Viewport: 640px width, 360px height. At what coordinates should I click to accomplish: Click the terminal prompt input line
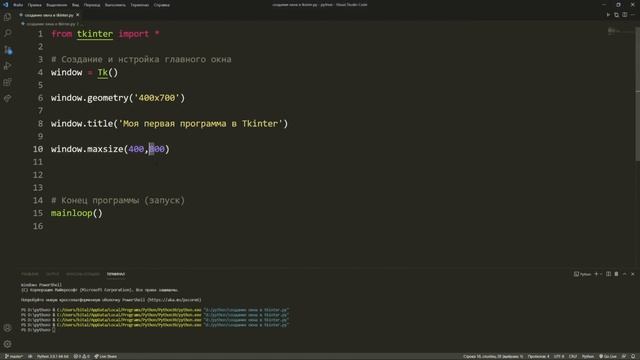(x=38, y=330)
